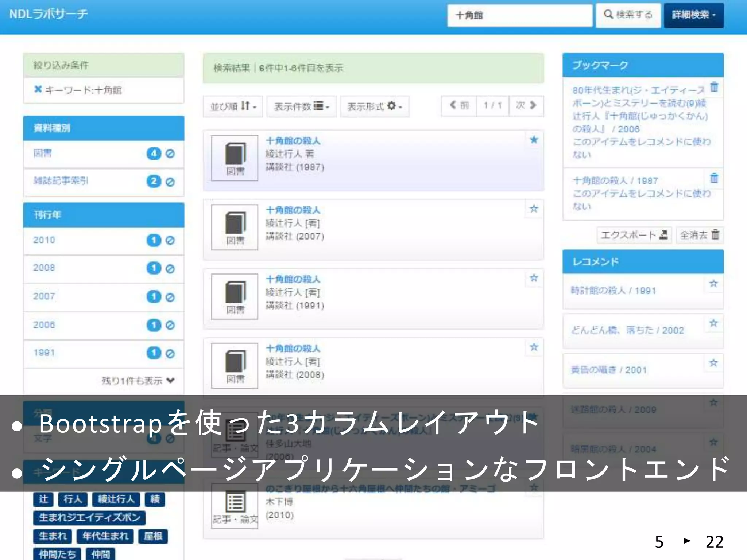
Task: Open the 表示形式 settings dropdown
Action: [375, 106]
